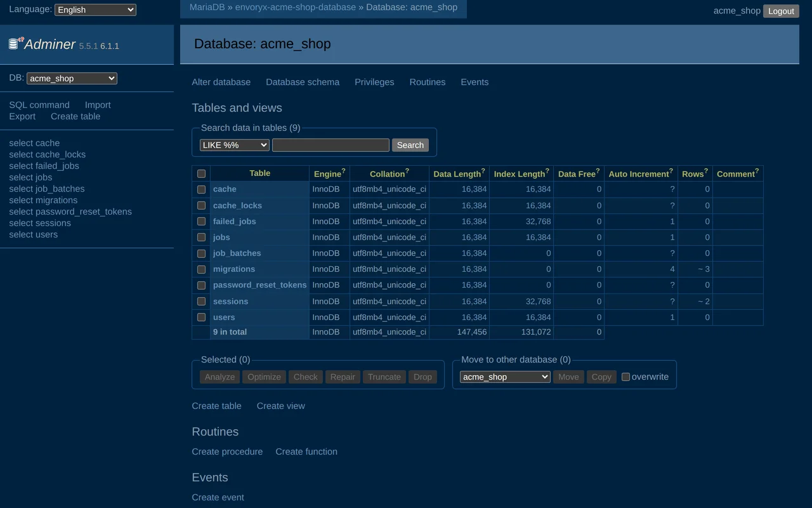Click select password_reset_tokens in sidebar
The width and height of the screenshot is (812, 508).
tap(70, 211)
